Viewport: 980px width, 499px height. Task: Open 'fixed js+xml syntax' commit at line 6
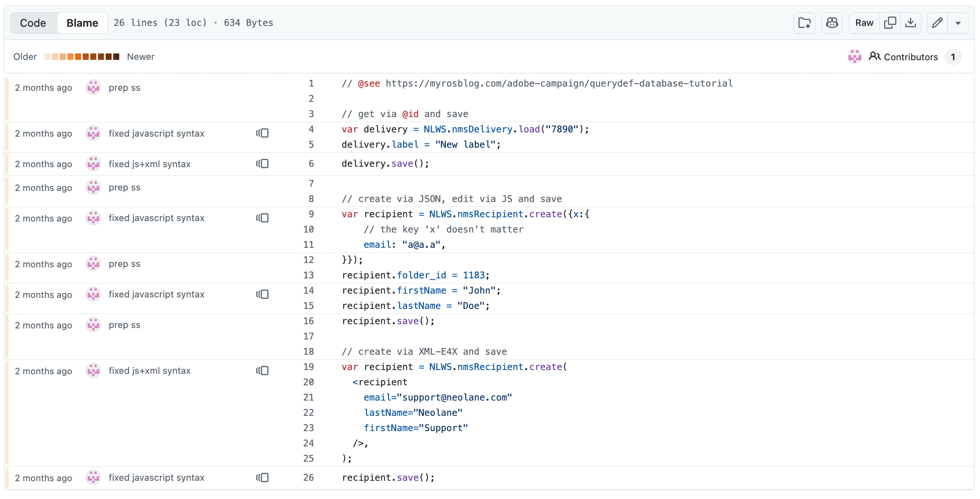pyautogui.click(x=149, y=164)
